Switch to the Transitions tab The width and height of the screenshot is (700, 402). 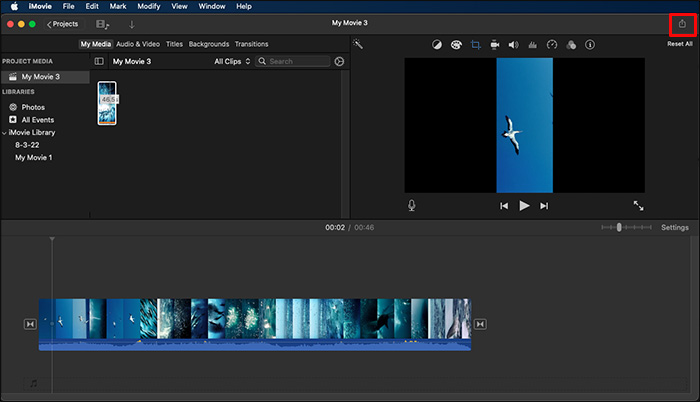point(251,44)
